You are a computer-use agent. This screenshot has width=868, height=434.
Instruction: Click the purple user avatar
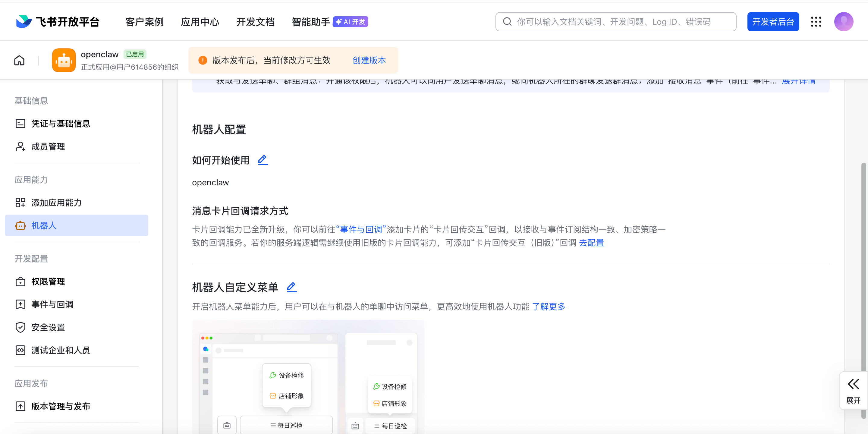click(843, 22)
